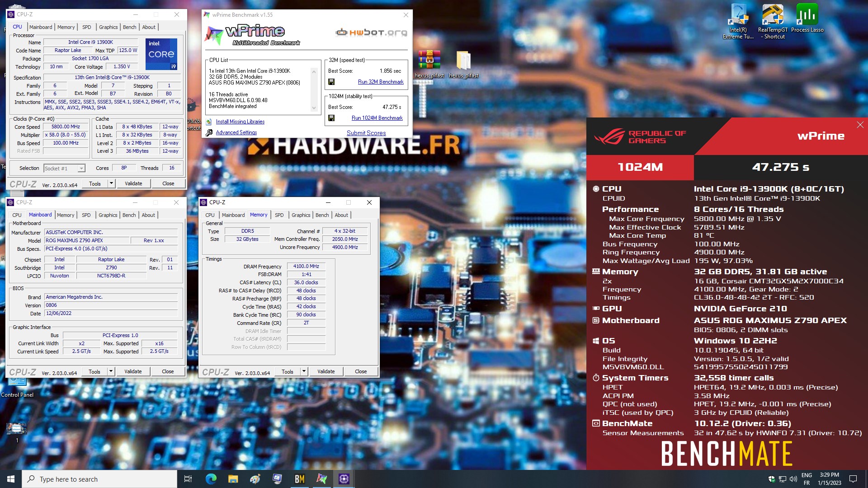Open the network icon in system tray
The image size is (868, 488).
[x=782, y=479]
